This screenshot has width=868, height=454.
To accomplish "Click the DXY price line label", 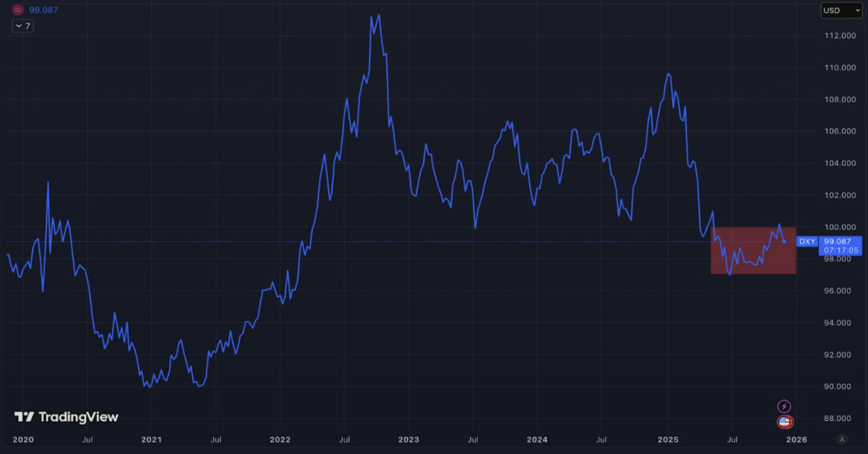I will [x=807, y=241].
